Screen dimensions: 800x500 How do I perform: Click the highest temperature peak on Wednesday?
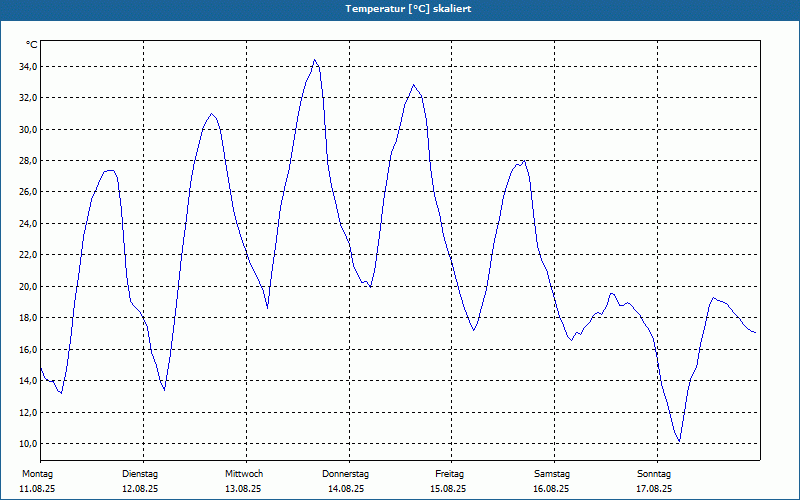point(315,60)
